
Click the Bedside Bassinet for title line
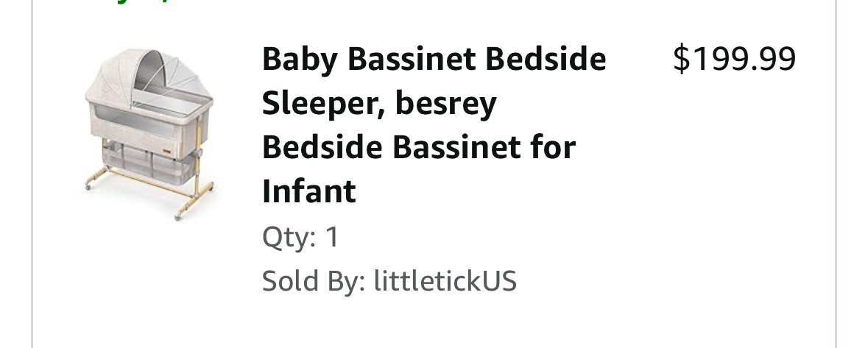point(419,147)
